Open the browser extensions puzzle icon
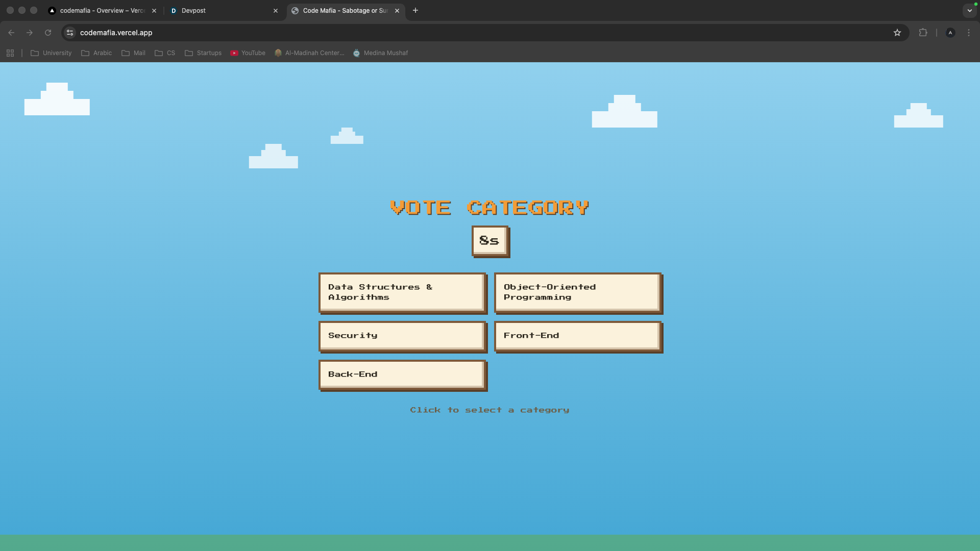The height and width of the screenshot is (551, 980). (923, 33)
